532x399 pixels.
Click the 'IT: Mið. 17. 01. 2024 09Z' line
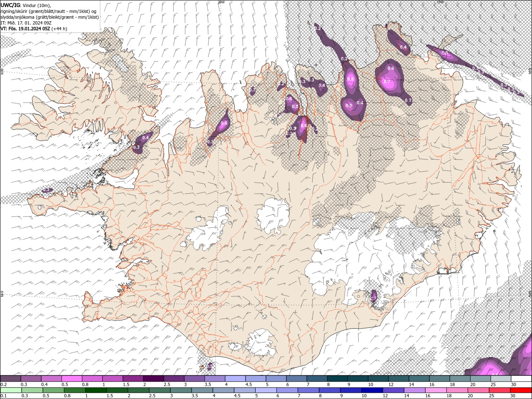[x=25, y=23]
